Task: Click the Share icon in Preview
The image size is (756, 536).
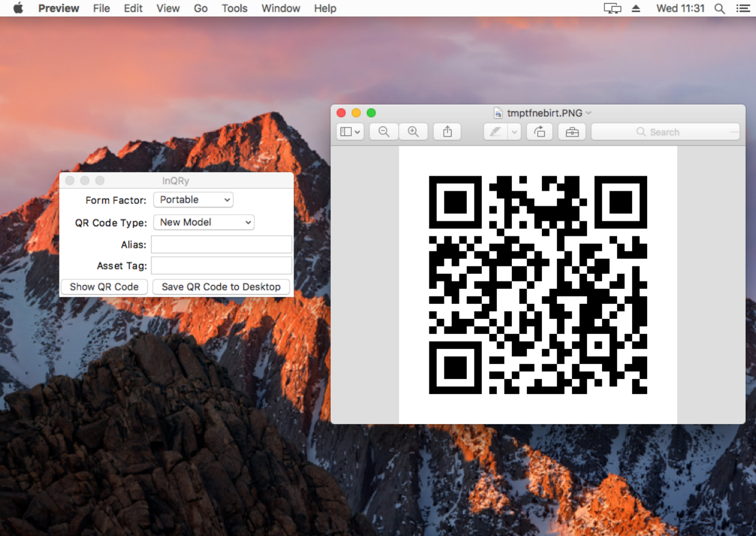Action: point(447,132)
